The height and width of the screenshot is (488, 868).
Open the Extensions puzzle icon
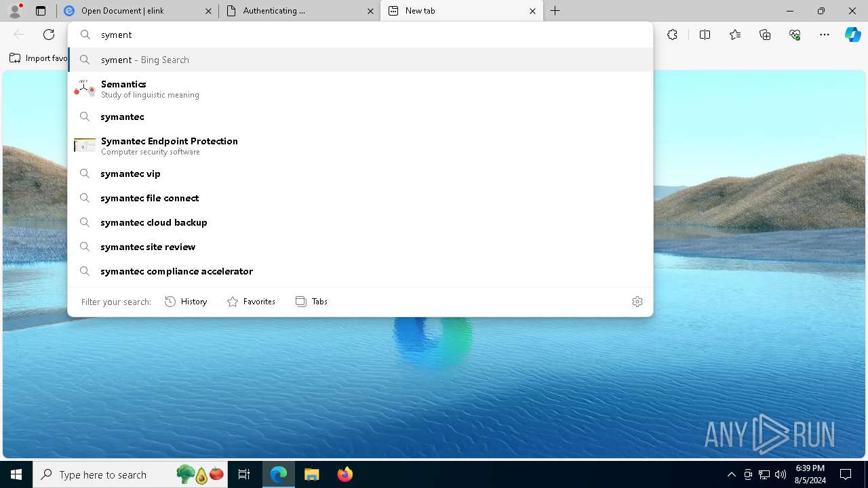[x=672, y=35]
